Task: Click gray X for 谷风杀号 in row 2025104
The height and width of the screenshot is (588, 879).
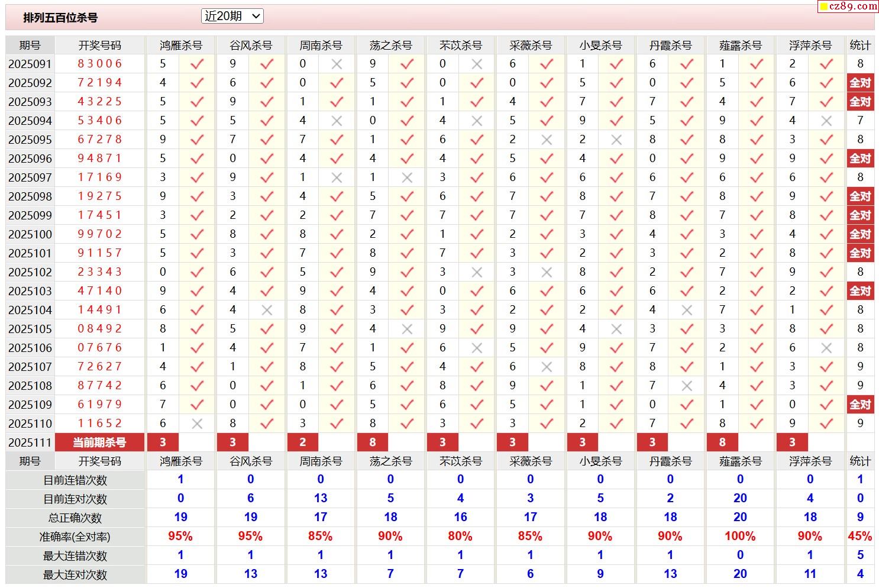Action: 267,310
